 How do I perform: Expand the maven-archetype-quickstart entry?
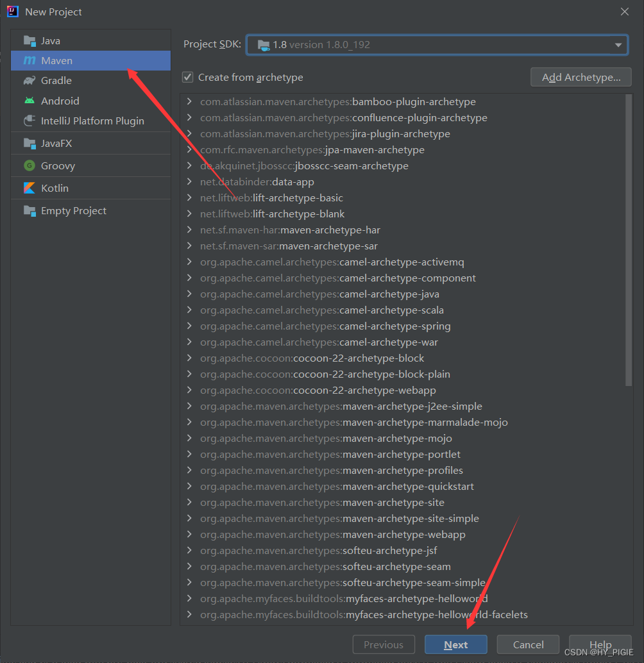(x=188, y=486)
